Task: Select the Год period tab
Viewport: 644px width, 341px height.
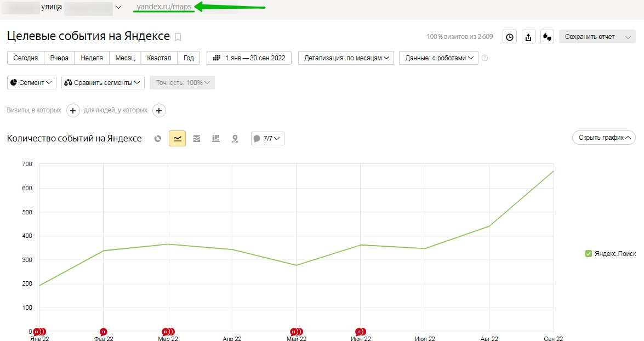Action: (x=189, y=58)
